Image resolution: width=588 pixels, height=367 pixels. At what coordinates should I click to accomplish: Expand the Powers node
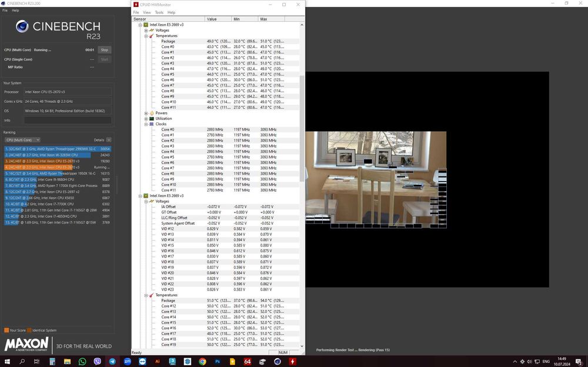tap(146, 113)
